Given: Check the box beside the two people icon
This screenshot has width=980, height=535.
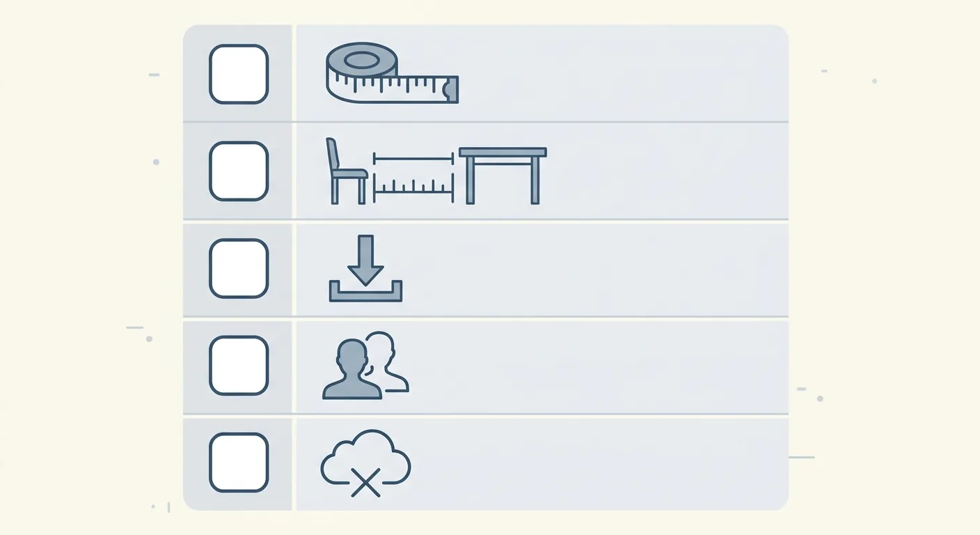Looking at the screenshot, I should point(239,366).
